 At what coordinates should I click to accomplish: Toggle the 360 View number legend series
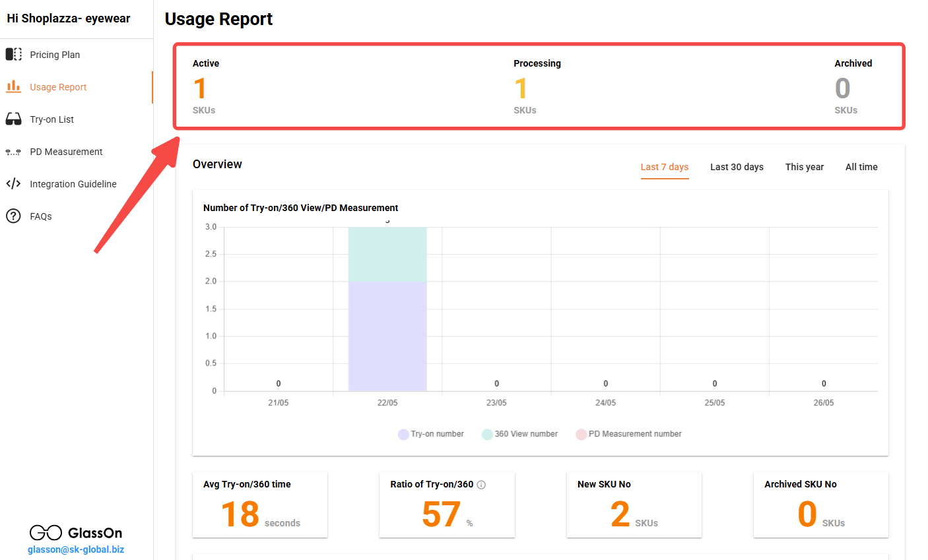tap(519, 434)
